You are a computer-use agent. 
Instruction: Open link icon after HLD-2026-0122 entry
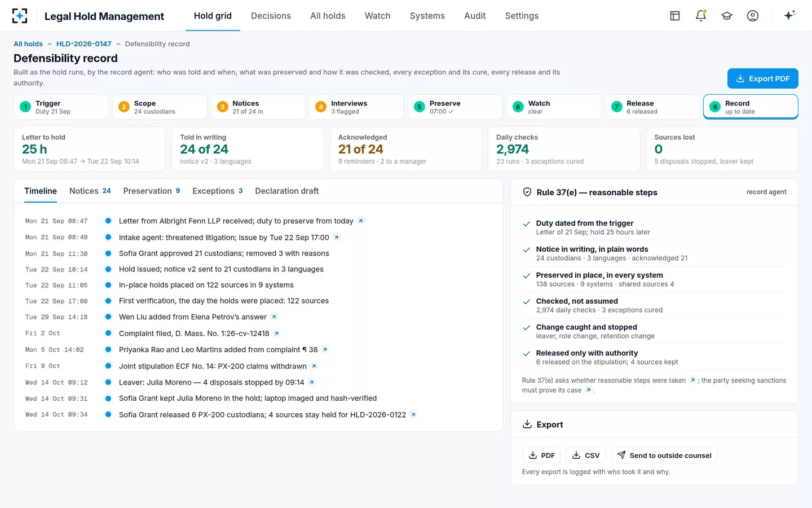(413, 414)
